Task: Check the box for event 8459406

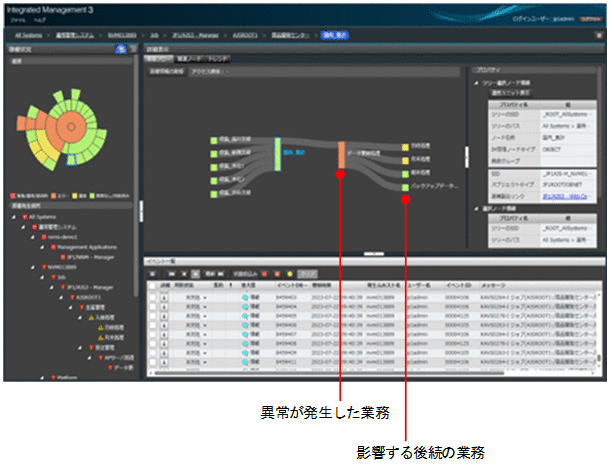Action: [x=153, y=325]
